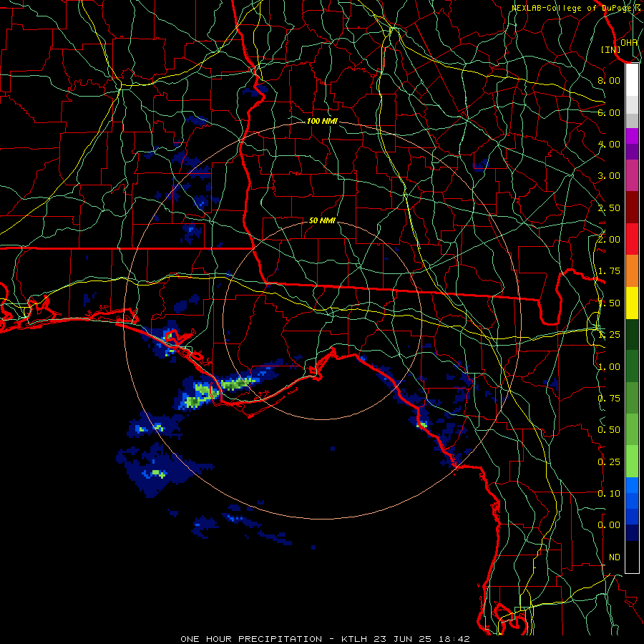This screenshot has height=644, width=644.
Task: Click the [IN] units label
Action: pyautogui.click(x=611, y=49)
